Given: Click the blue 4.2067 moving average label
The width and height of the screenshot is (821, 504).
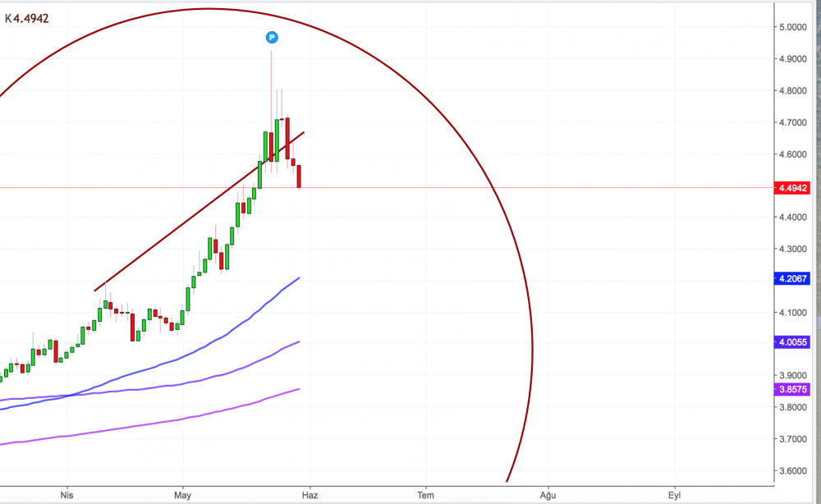Looking at the screenshot, I should tap(793, 279).
